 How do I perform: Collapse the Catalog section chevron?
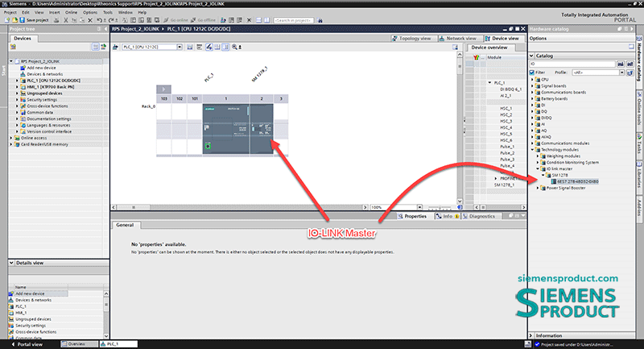(x=531, y=56)
